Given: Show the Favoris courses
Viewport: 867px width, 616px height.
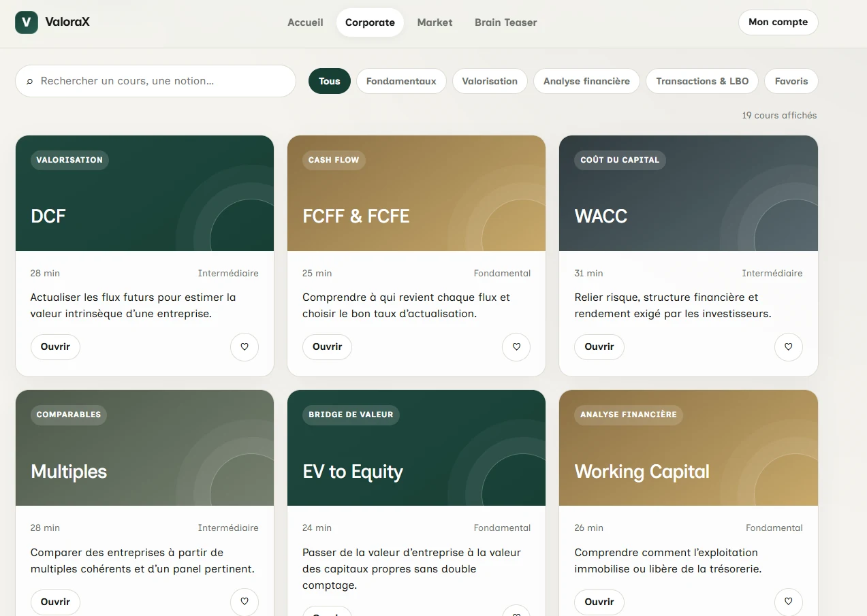Looking at the screenshot, I should point(791,81).
